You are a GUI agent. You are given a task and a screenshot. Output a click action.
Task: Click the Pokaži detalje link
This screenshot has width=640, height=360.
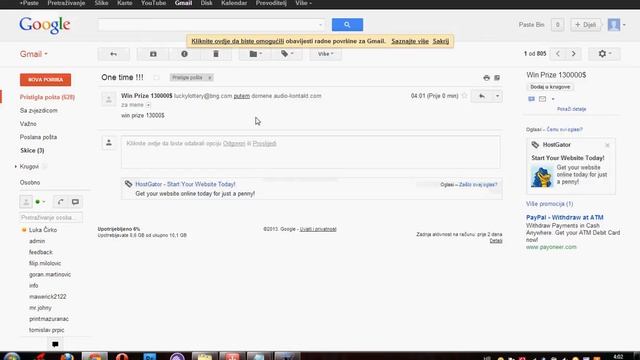(571, 109)
